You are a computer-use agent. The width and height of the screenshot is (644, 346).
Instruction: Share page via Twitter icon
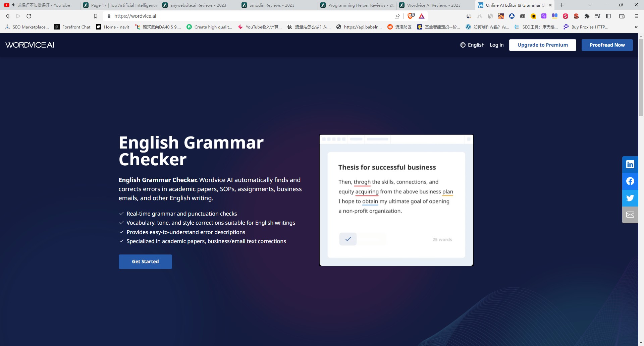(630, 198)
